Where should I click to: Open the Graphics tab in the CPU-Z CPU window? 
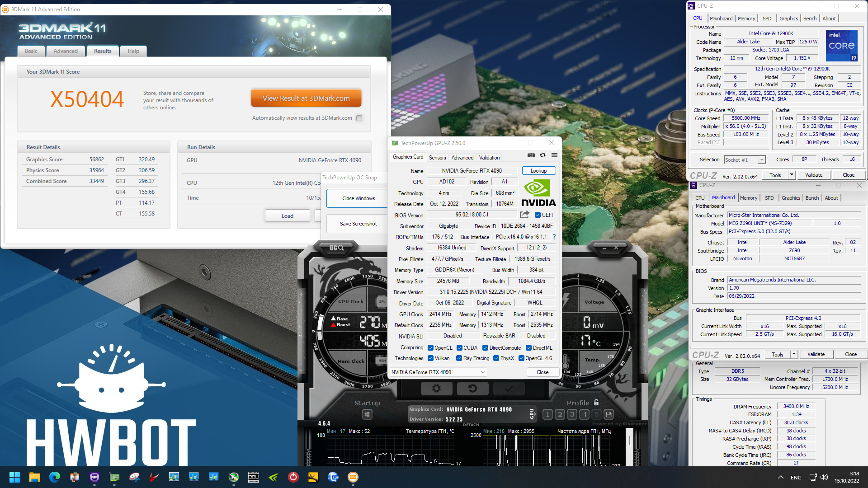tap(788, 19)
